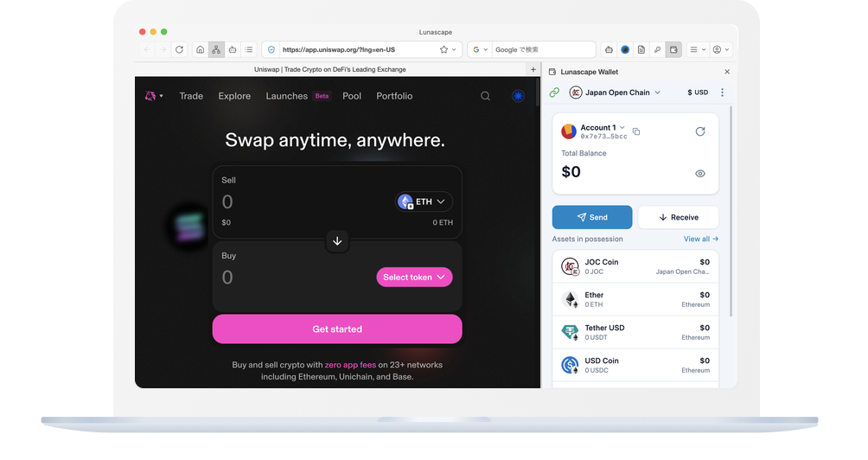Select the Uniswap browser tab
Screen dimensions: 868x460
pos(330,70)
